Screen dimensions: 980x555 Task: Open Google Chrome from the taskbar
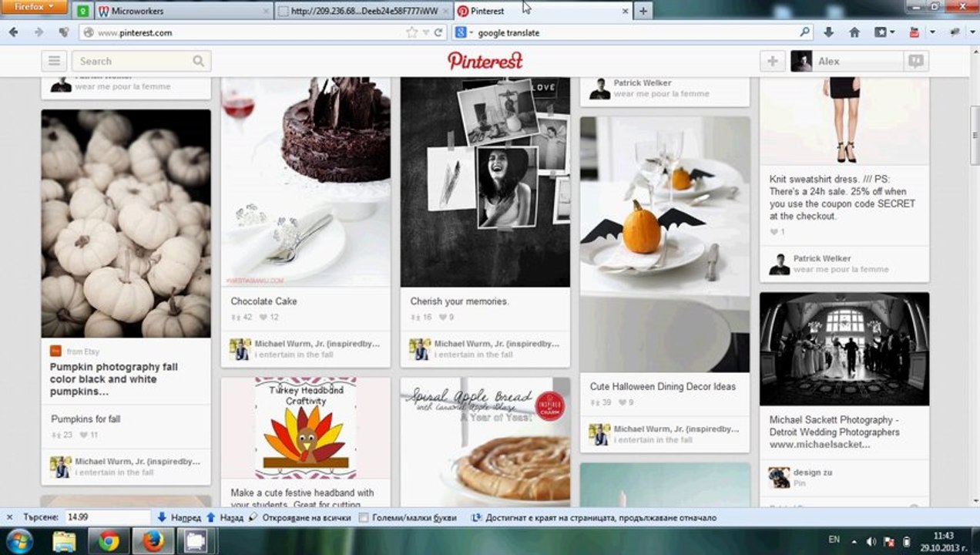pyautogui.click(x=109, y=541)
